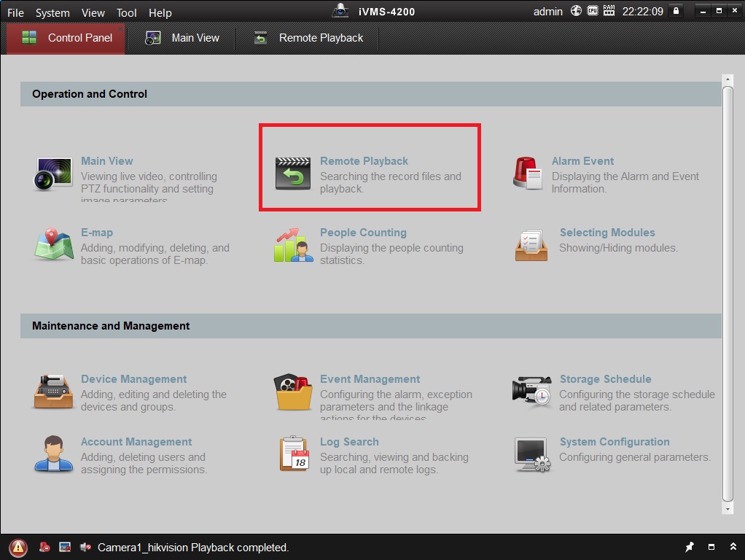Open the Remote Playback clapperboard icon
The image size is (745, 560).
pos(293,174)
